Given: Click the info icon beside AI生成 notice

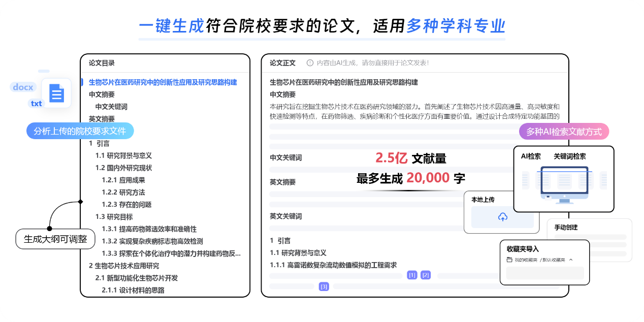Looking at the screenshot, I should click(310, 63).
